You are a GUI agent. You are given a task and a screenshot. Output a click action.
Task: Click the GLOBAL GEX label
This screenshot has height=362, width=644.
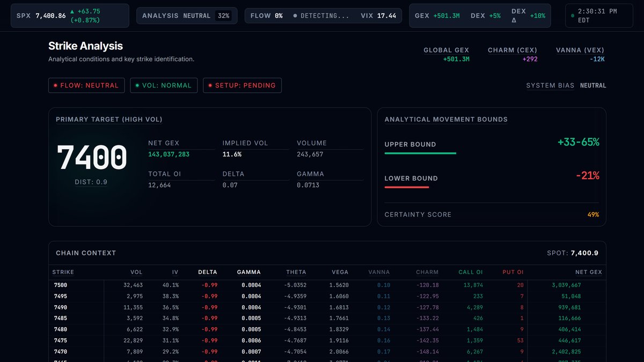tap(446, 50)
